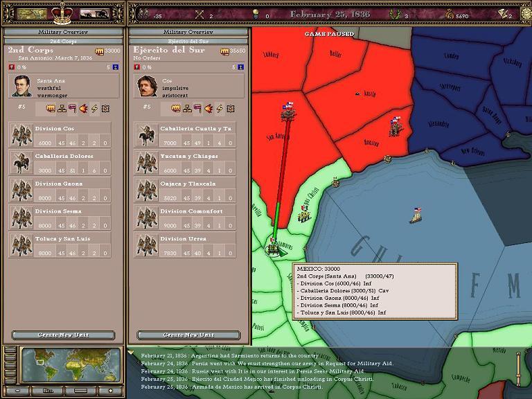Open Military Overview tab above 2nd Corps
The height and width of the screenshot is (399, 532).
click(63, 32)
